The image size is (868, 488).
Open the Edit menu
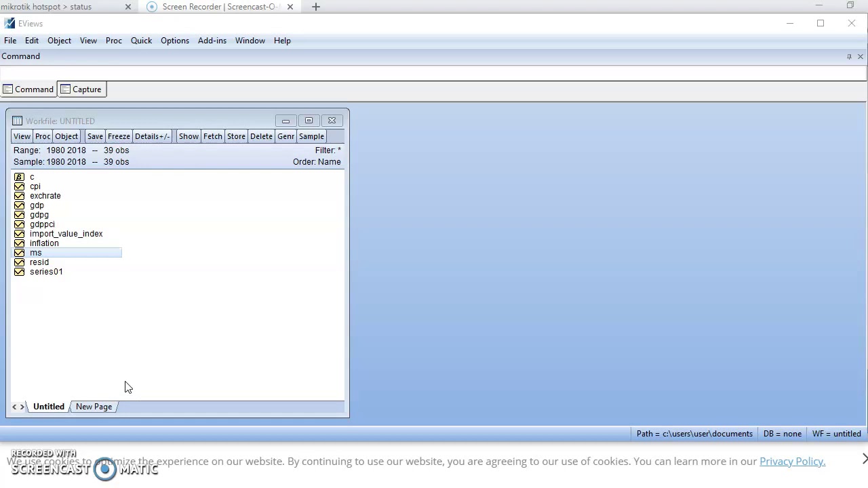coord(32,41)
